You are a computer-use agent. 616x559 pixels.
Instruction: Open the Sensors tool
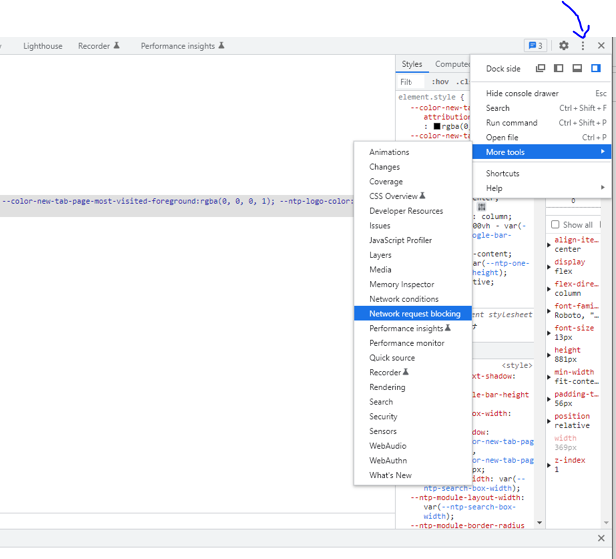pos(413,431)
